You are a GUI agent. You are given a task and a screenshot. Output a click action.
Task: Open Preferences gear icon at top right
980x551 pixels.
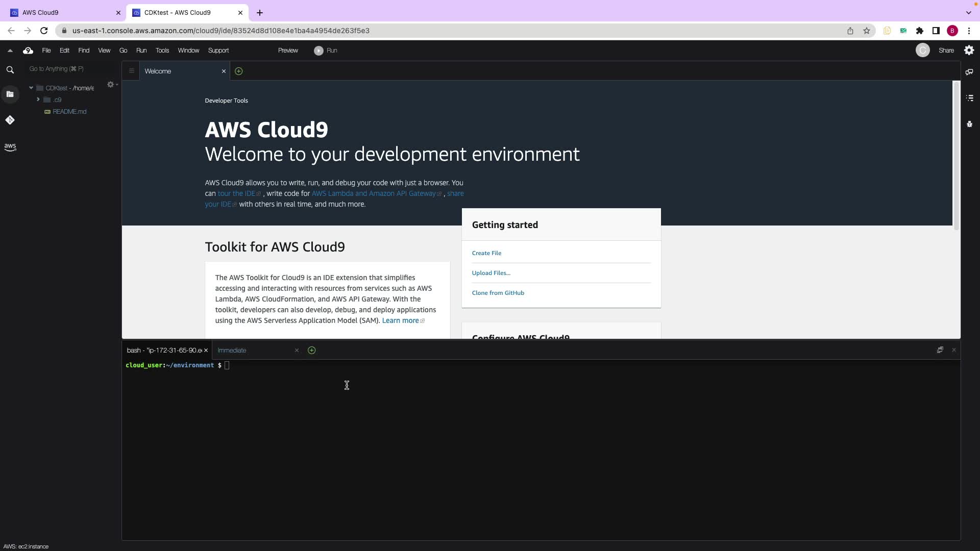click(x=969, y=50)
